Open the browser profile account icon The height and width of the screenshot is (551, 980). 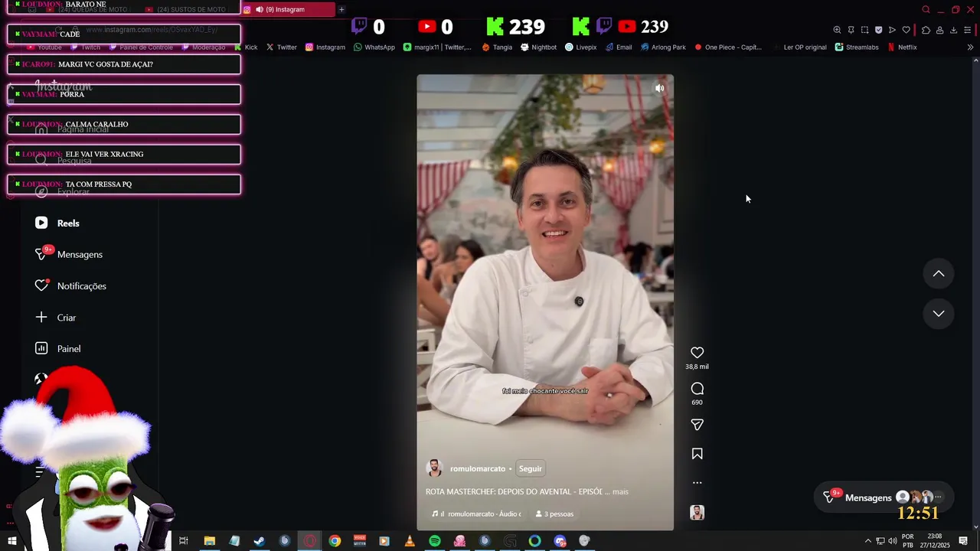(939, 30)
